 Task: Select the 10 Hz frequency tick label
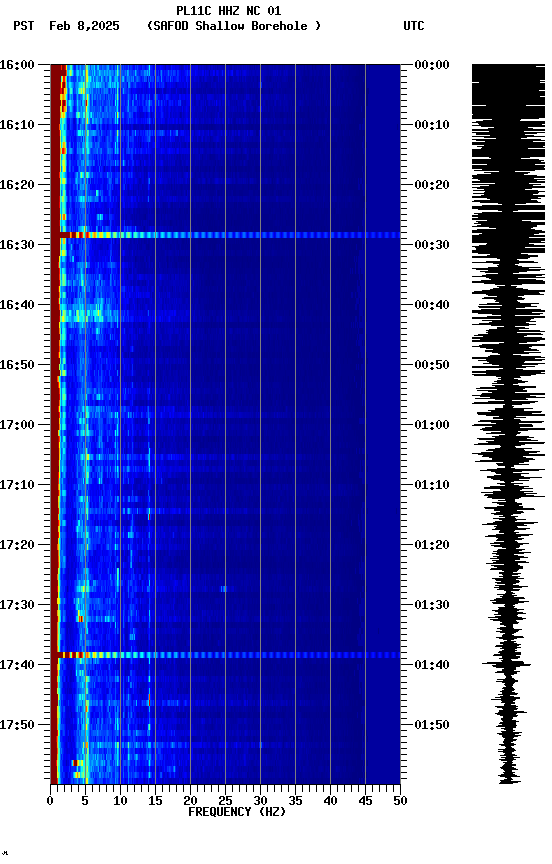[120, 801]
